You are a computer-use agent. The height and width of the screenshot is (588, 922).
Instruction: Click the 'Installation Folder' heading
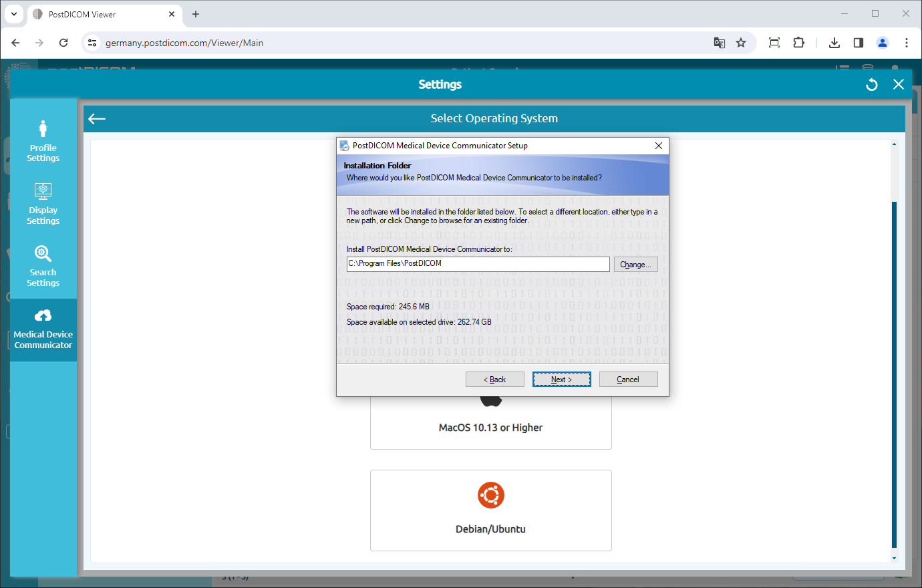pyautogui.click(x=377, y=166)
